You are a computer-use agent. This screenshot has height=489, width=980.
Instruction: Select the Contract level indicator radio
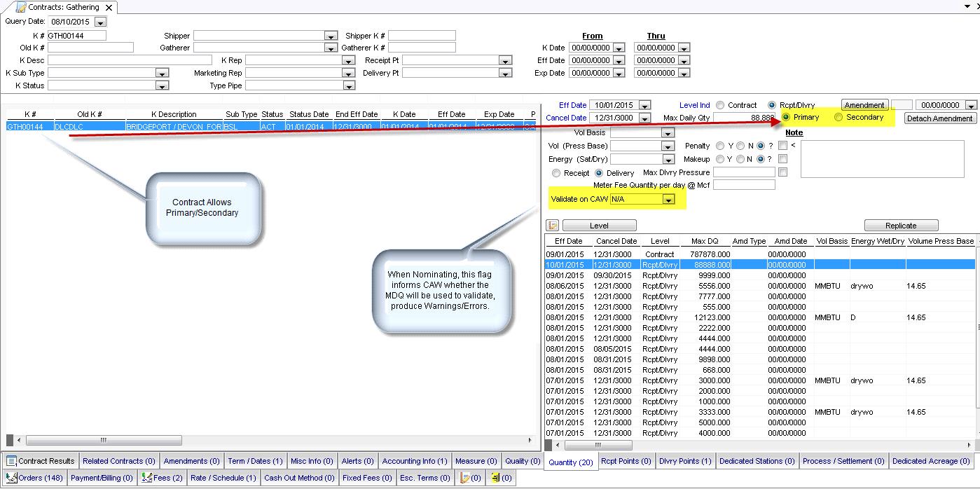(x=720, y=106)
